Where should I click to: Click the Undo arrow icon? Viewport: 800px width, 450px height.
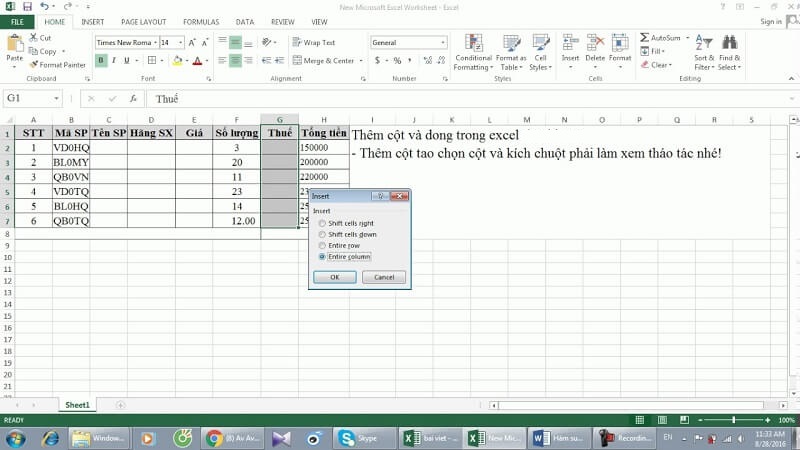click(x=44, y=7)
